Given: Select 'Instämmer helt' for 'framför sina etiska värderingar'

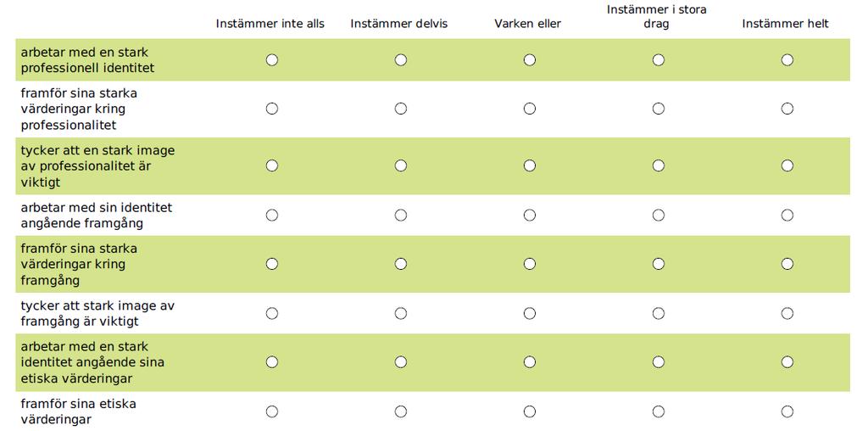Looking at the screenshot, I should 787,411.
